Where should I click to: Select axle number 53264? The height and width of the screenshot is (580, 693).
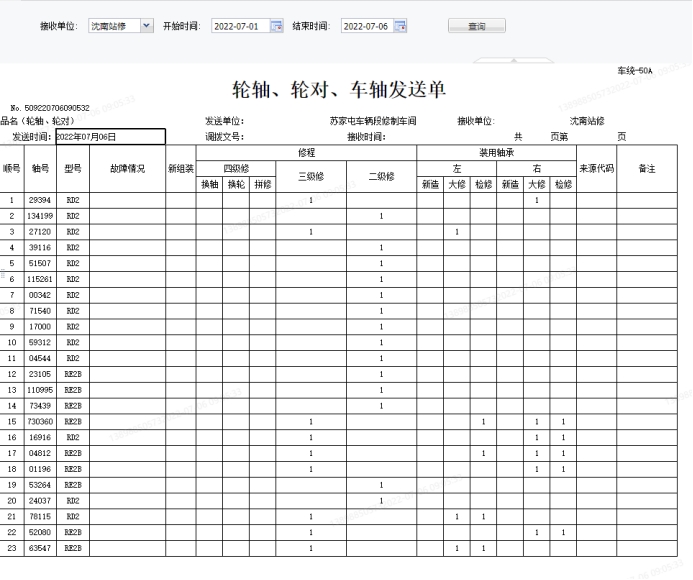pyautogui.click(x=40, y=485)
